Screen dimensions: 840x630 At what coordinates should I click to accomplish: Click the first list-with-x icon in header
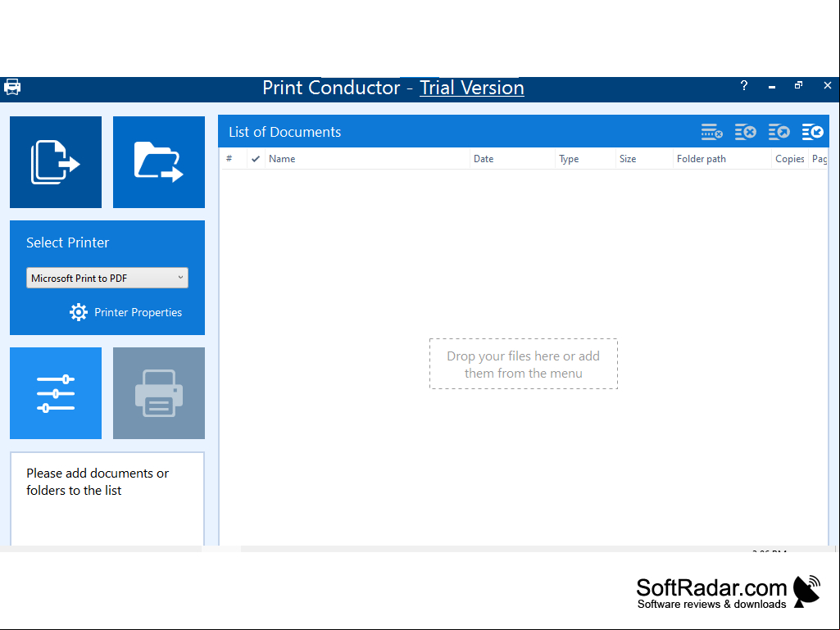pyautogui.click(x=712, y=132)
